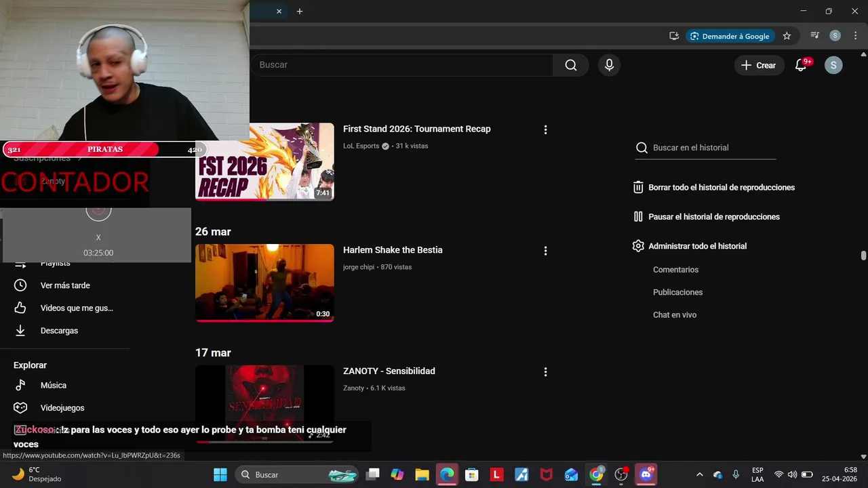Switch to Google Chrome taskbar icon

point(596,474)
